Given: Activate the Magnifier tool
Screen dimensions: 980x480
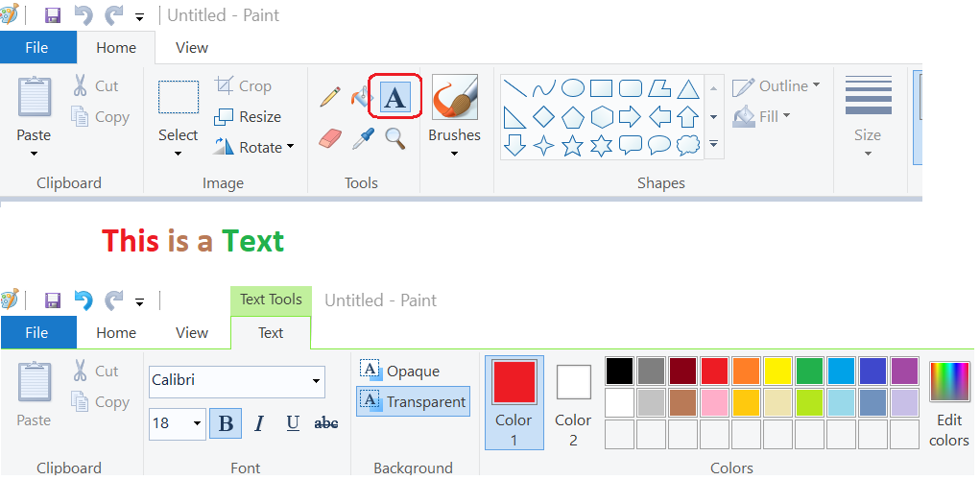Looking at the screenshot, I should (394, 139).
